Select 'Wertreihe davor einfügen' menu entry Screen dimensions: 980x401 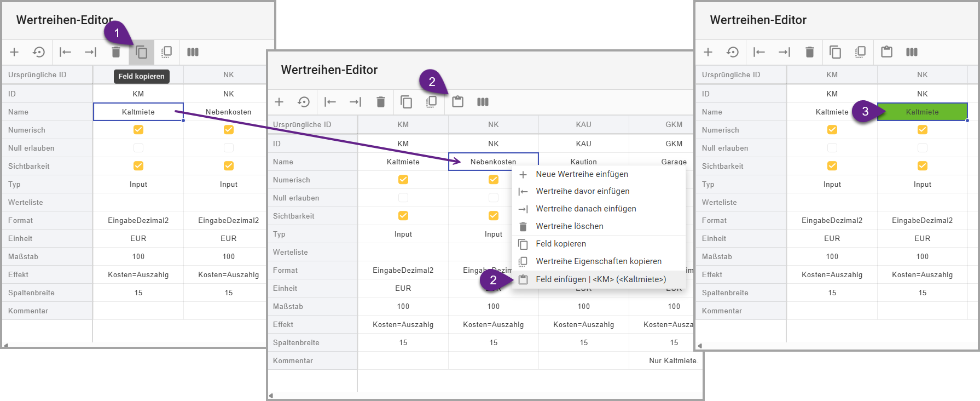(x=599, y=191)
